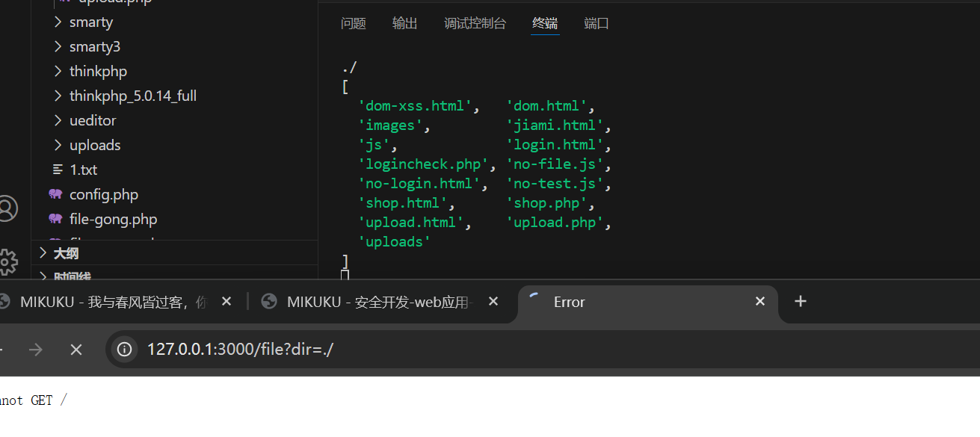This screenshot has height=437, width=980.
Task: Click 'logincheck.php' in terminal output
Action: tap(423, 164)
